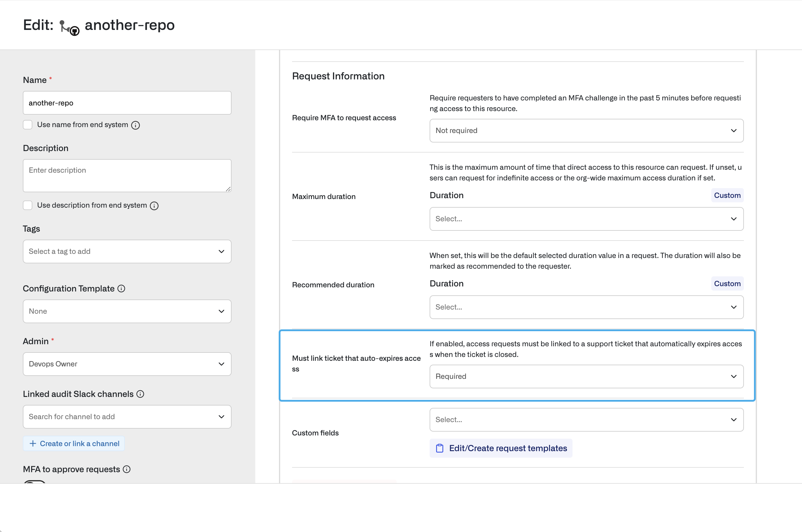Open Configuration Template None dropdown
802x532 pixels.
click(x=127, y=311)
